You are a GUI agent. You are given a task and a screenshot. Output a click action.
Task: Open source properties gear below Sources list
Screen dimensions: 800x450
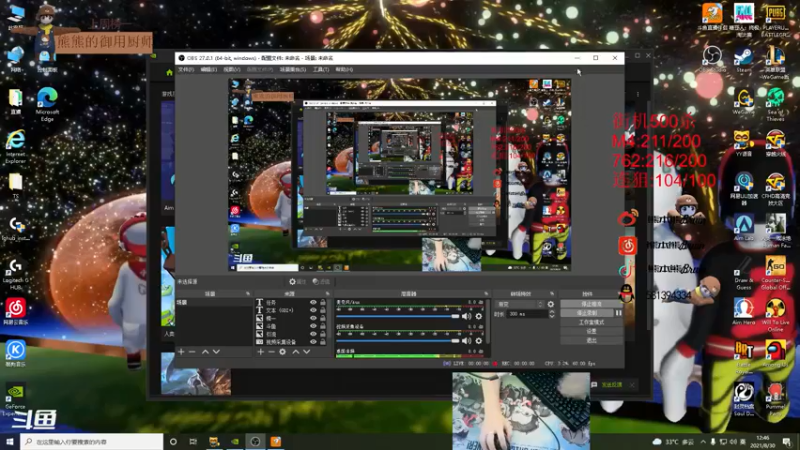click(283, 352)
